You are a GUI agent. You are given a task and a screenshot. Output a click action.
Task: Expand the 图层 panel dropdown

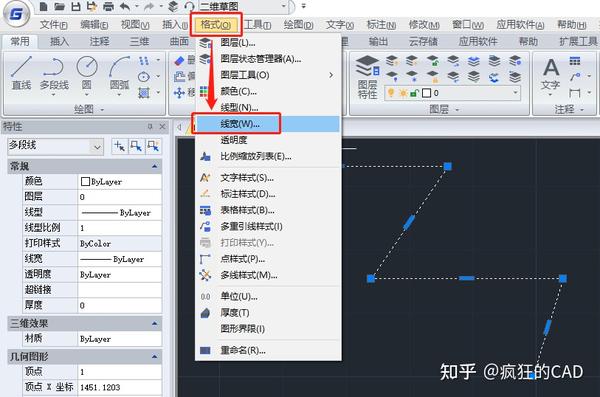457,110
